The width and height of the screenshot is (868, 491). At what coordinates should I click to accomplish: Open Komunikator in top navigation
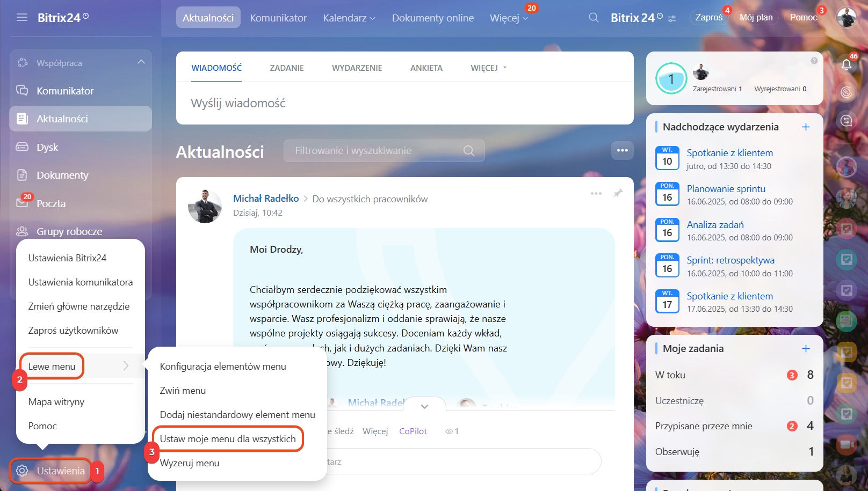coord(278,18)
